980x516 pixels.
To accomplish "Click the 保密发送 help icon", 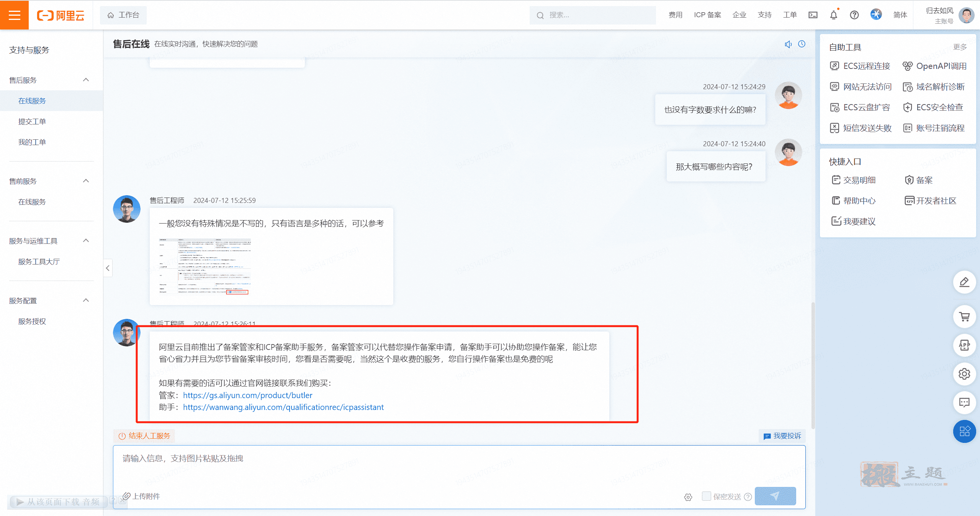I will pos(748,496).
